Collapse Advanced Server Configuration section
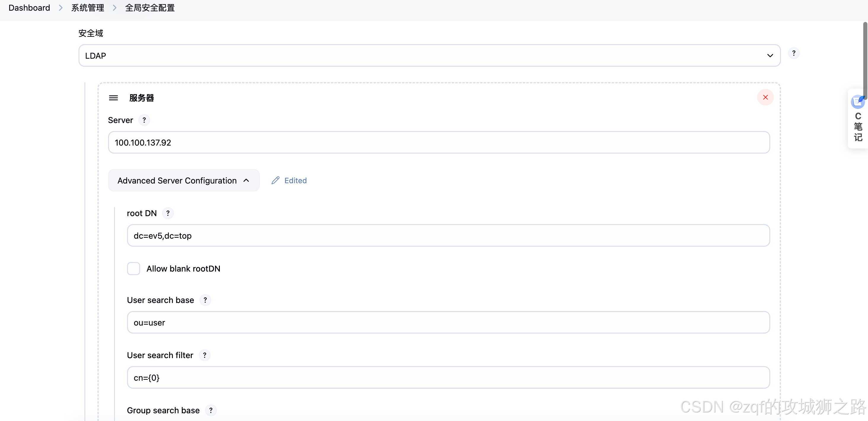Image resolution: width=868 pixels, height=421 pixels. [x=184, y=181]
